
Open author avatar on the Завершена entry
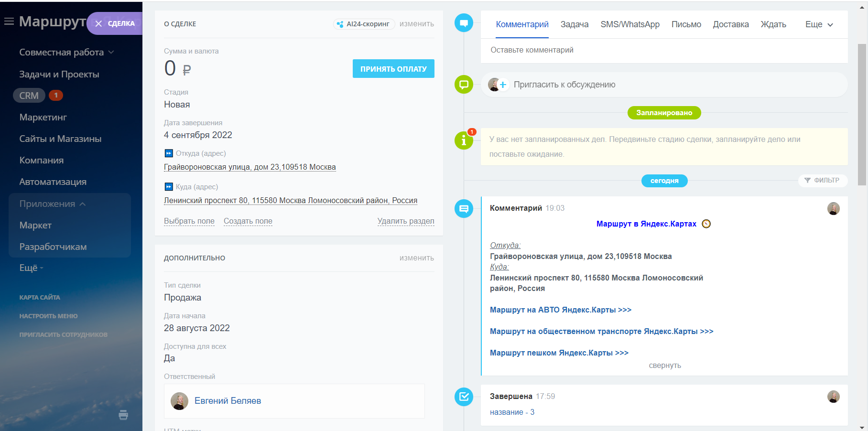point(833,397)
